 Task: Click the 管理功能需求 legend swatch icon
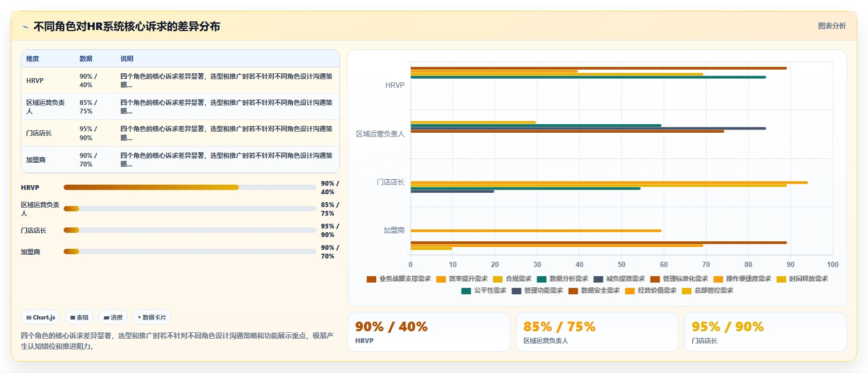[516, 291]
